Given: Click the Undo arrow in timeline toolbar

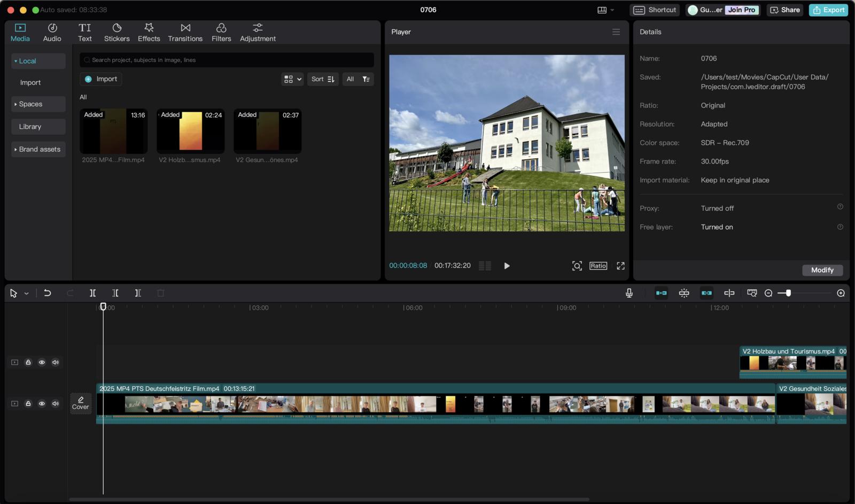Looking at the screenshot, I should click(x=48, y=293).
